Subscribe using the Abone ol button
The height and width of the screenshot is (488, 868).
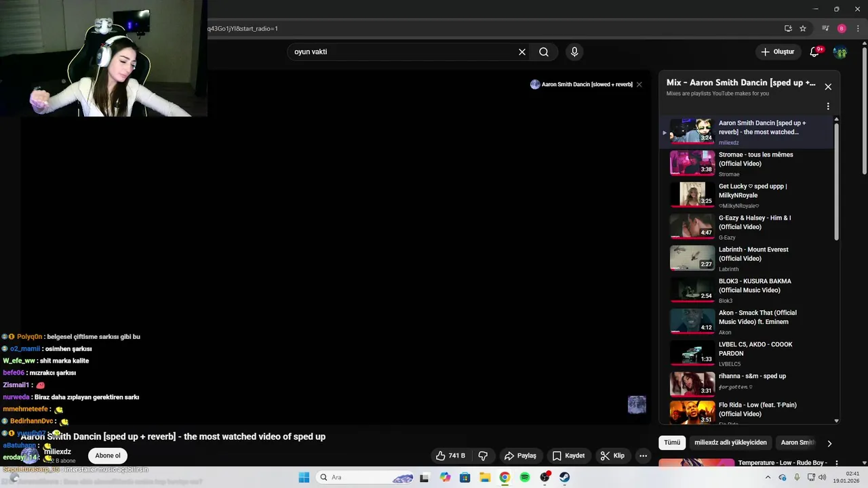click(x=108, y=455)
